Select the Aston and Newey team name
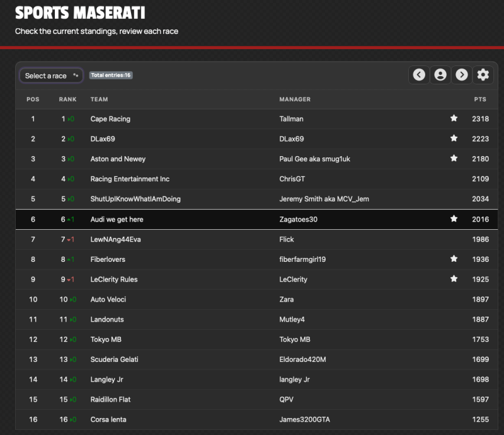The height and width of the screenshot is (435, 504). [x=118, y=159]
